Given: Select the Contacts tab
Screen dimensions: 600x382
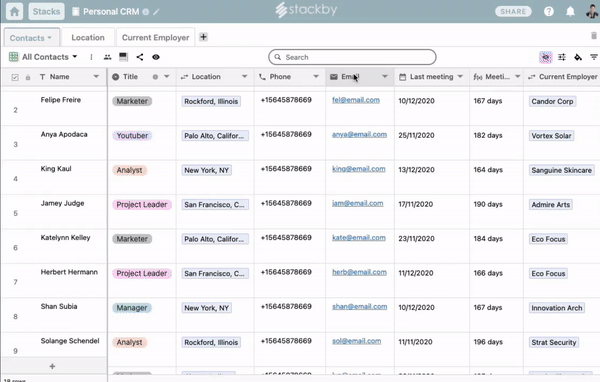Looking at the screenshot, I should pyautogui.click(x=31, y=38).
